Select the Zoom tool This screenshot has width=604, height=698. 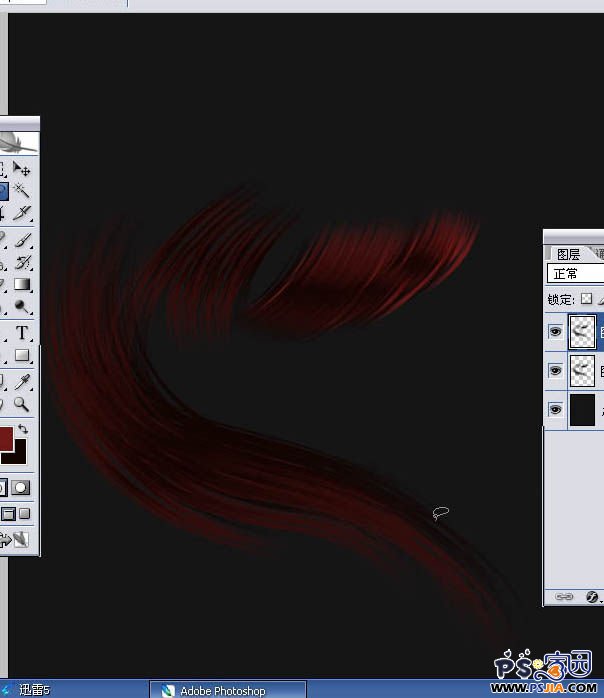21,404
